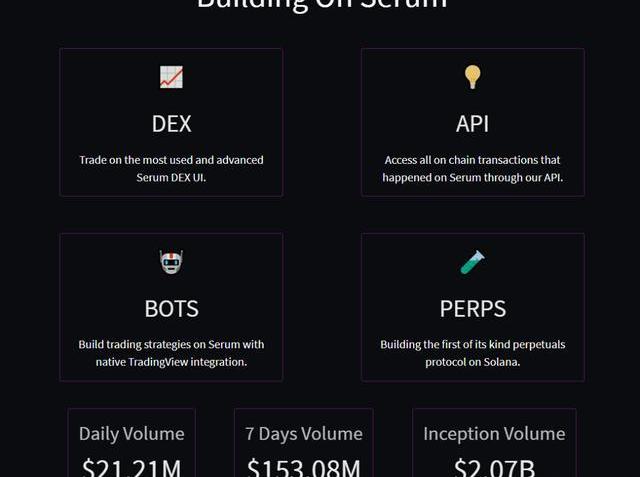Click the PERPS card description text
640x477 pixels.
tap(472, 353)
